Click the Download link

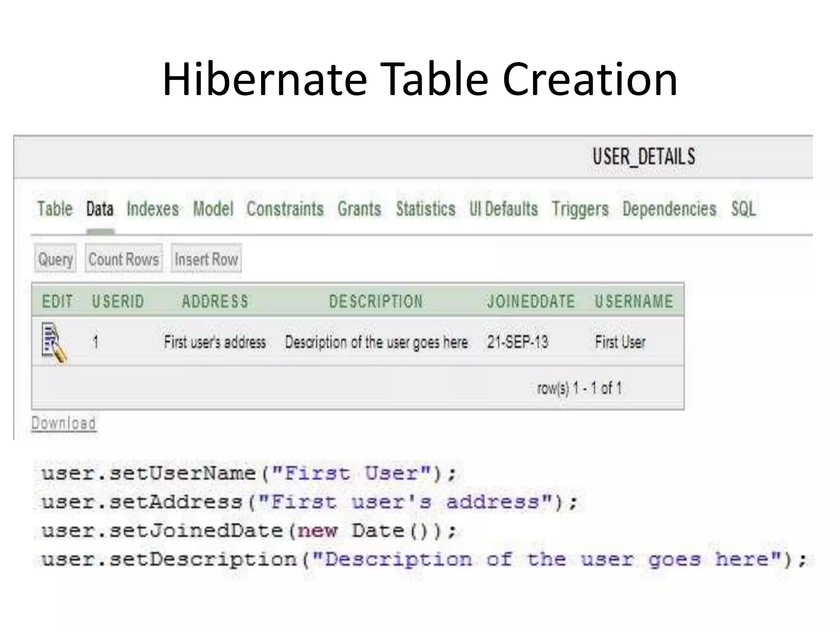click(x=64, y=423)
